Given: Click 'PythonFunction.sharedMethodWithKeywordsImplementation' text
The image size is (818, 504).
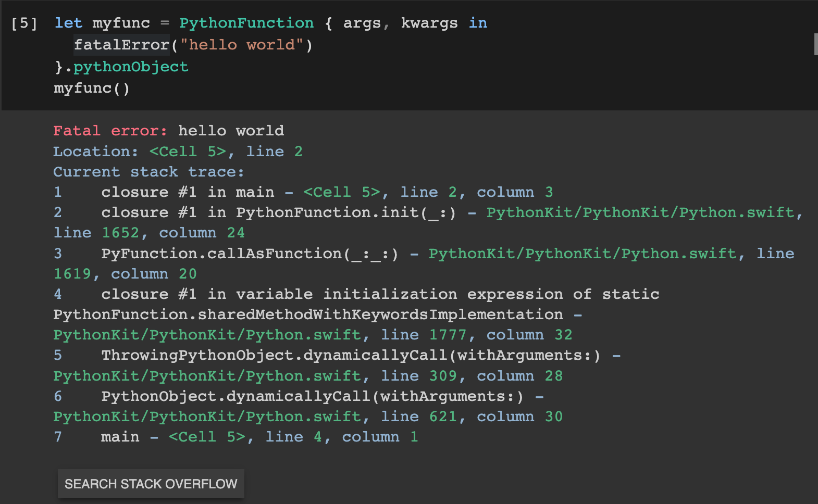Looking at the screenshot, I should tap(308, 314).
